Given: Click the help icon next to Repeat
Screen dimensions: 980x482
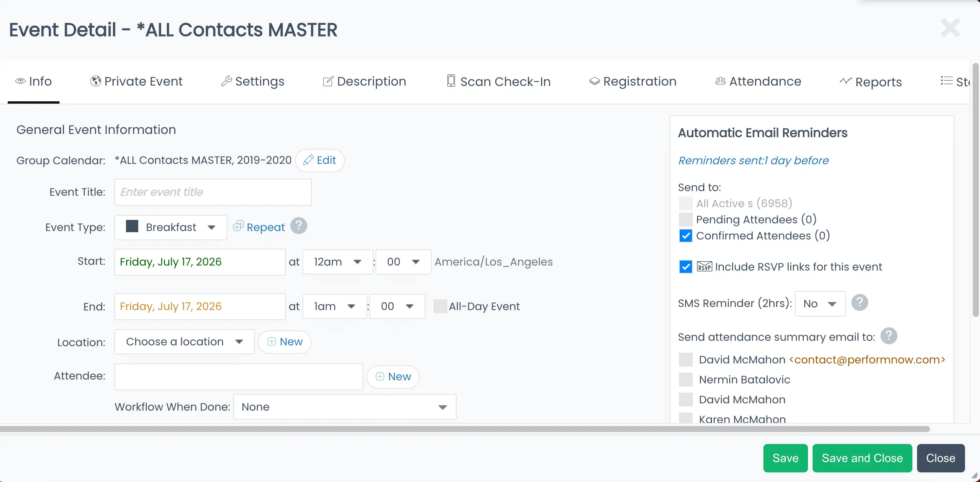Looking at the screenshot, I should pyautogui.click(x=299, y=226).
